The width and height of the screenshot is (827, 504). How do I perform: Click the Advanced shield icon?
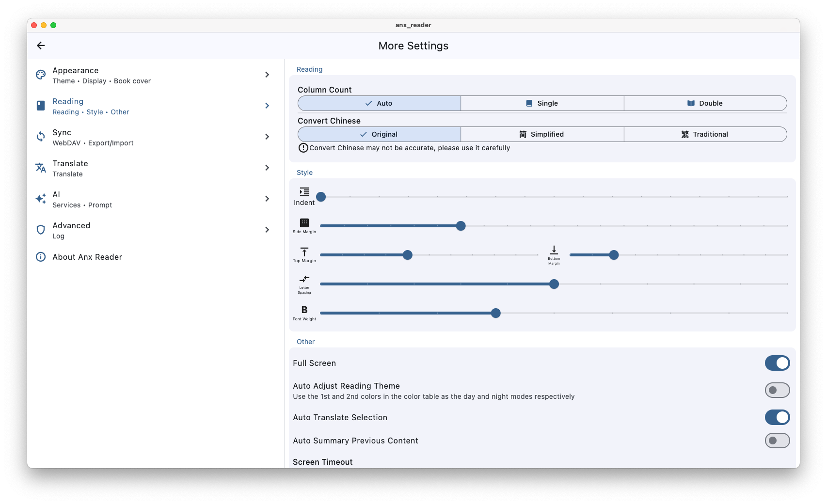41,230
